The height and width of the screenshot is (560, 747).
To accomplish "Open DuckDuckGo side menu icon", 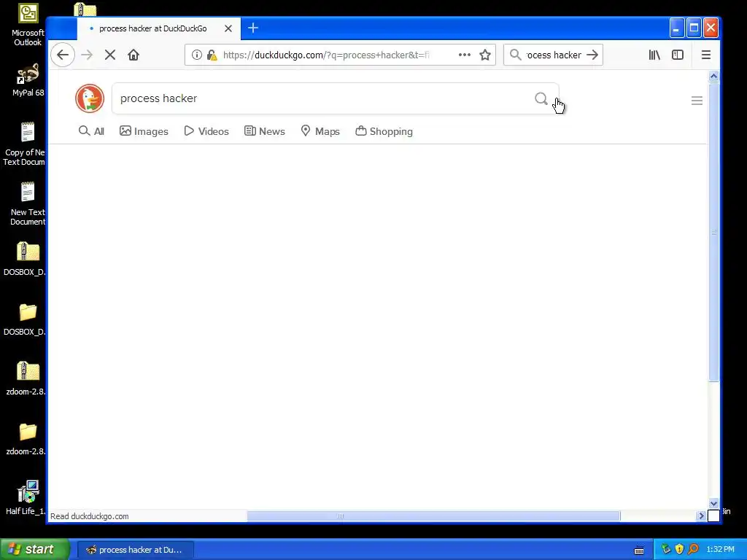I will point(697,101).
